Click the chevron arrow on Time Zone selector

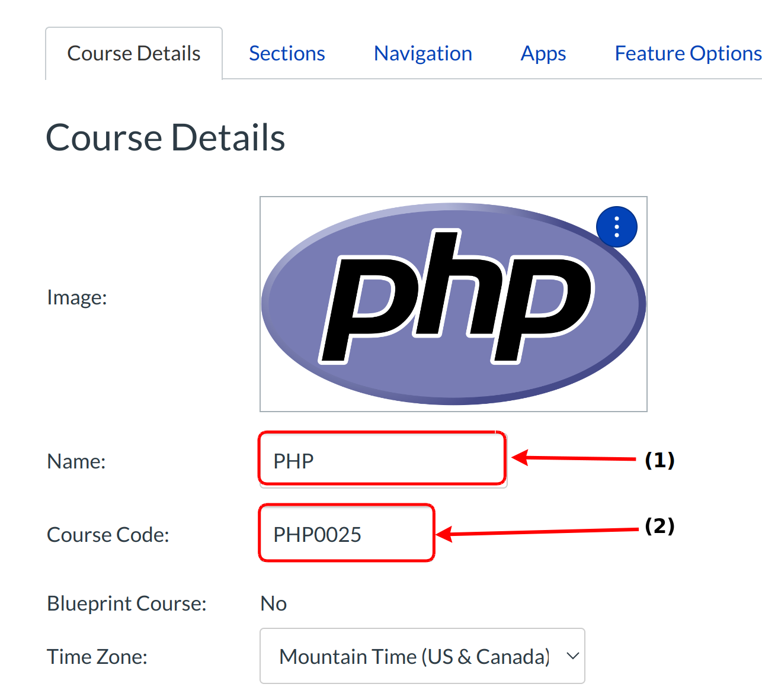point(572,656)
